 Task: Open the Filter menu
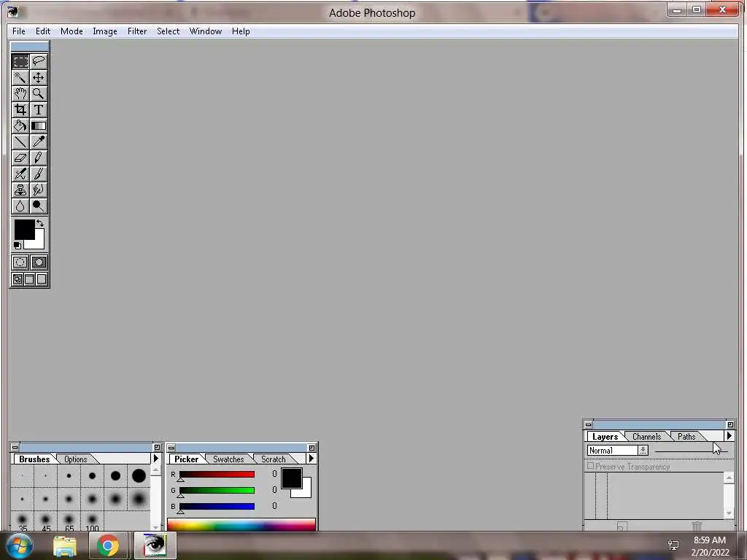136,31
